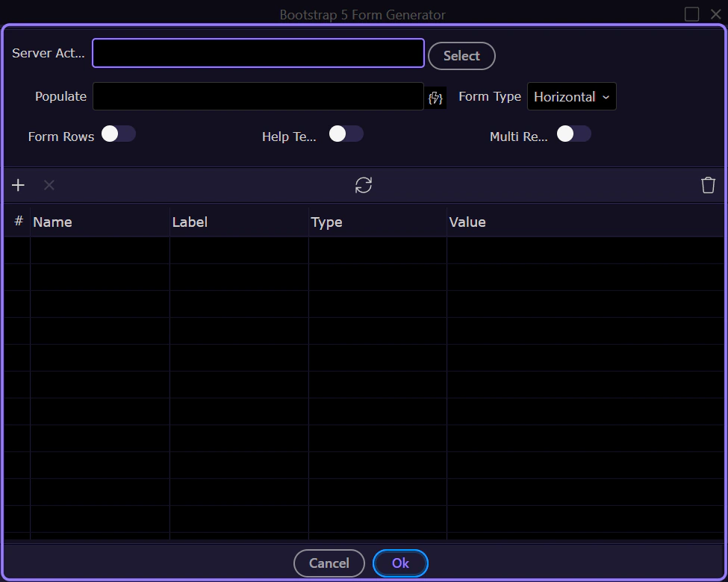This screenshot has height=582, width=728.
Task: Delete all fields with trash icon
Action: pyautogui.click(x=708, y=185)
